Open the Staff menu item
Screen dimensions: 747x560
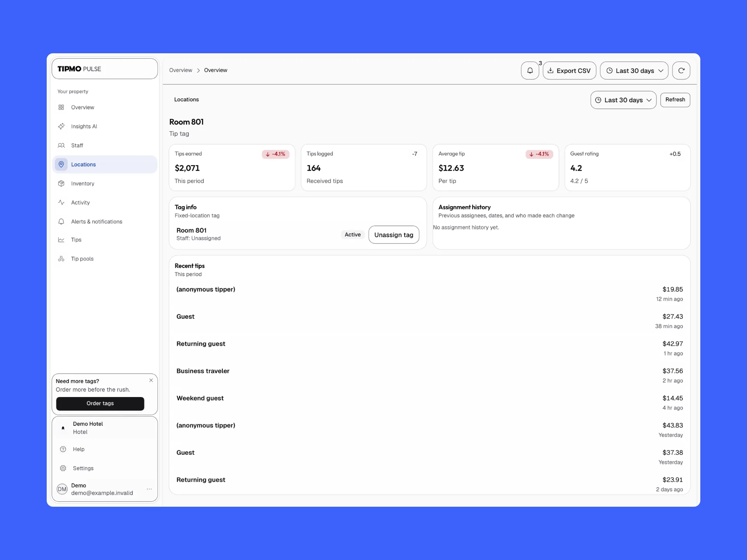(x=105, y=145)
